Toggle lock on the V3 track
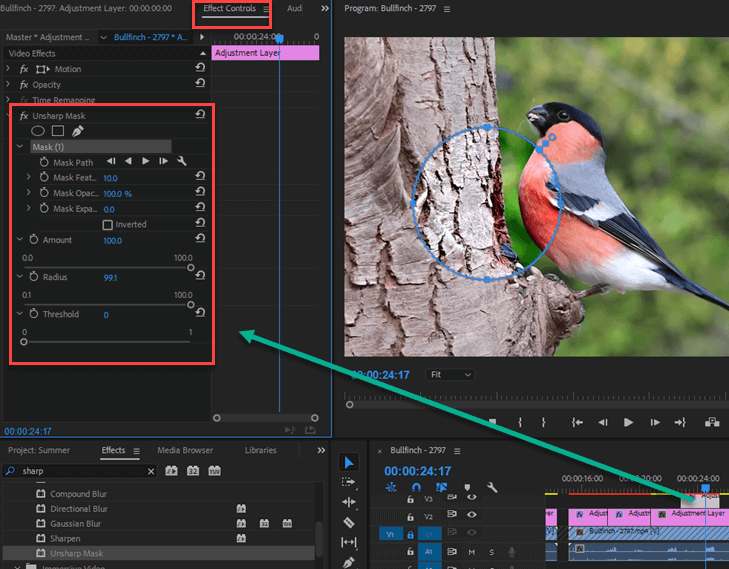 (x=410, y=497)
